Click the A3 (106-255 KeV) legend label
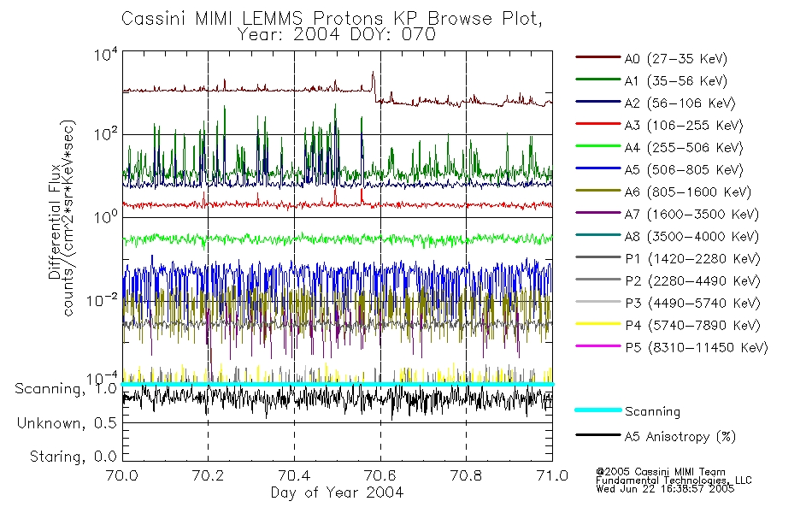The height and width of the screenshot is (513, 812). tap(684, 126)
